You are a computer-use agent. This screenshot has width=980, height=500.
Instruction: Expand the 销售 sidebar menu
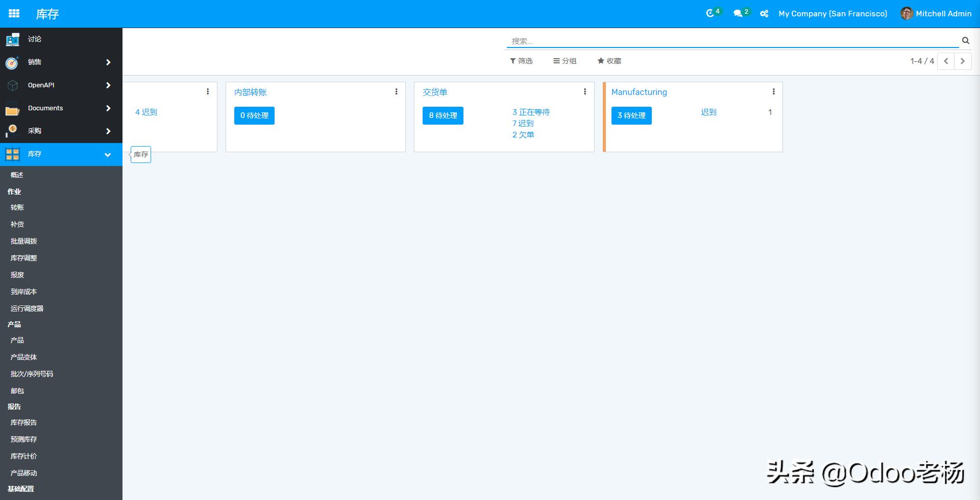point(108,62)
